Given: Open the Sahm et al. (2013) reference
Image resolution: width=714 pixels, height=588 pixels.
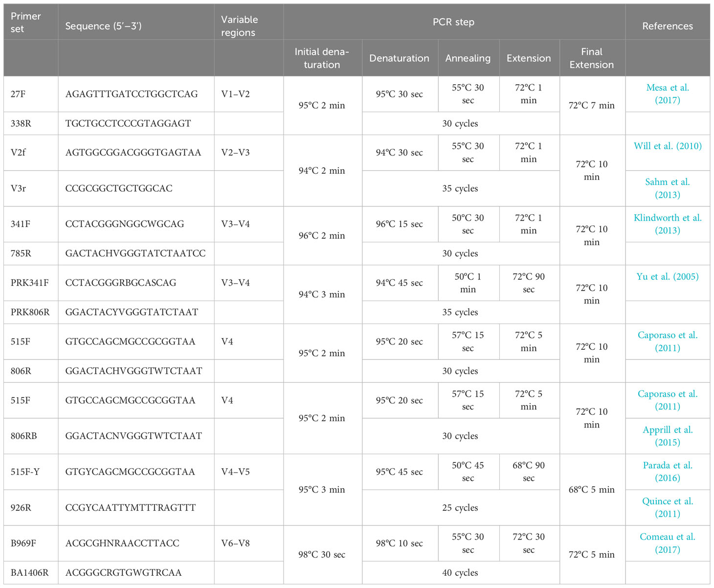Looking at the screenshot, I should click(668, 188).
